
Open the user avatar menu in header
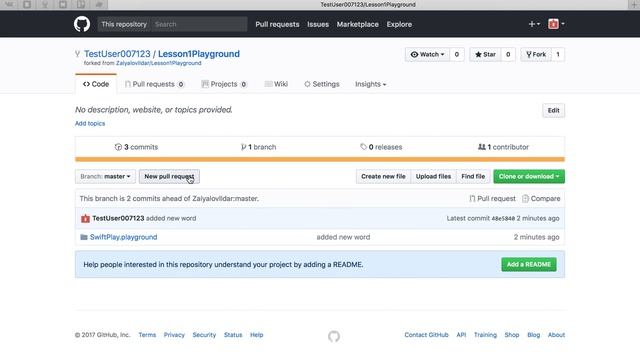[x=556, y=24]
